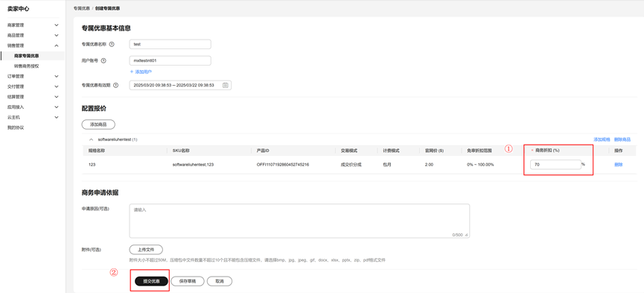This screenshot has height=293, width=644.
Task: Collapse the softwareliuhentest product row
Action: pos(91,139)
